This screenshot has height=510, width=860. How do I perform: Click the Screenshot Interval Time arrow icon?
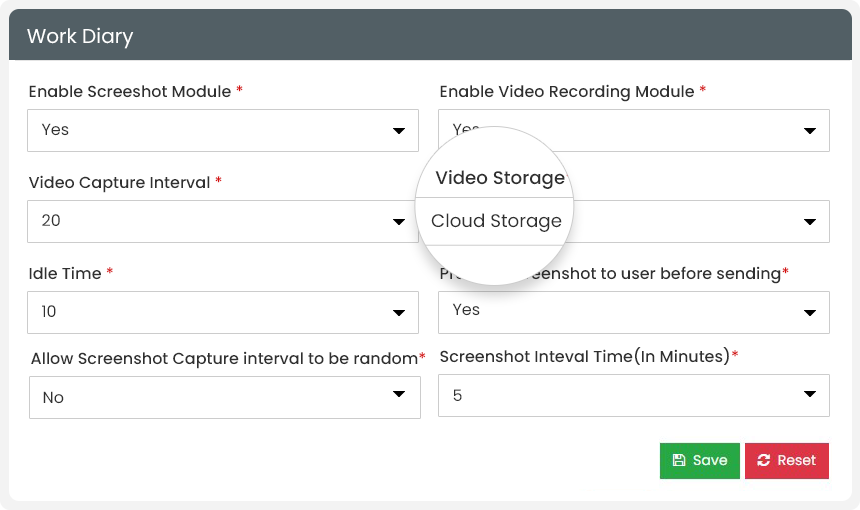click(810, 394)
